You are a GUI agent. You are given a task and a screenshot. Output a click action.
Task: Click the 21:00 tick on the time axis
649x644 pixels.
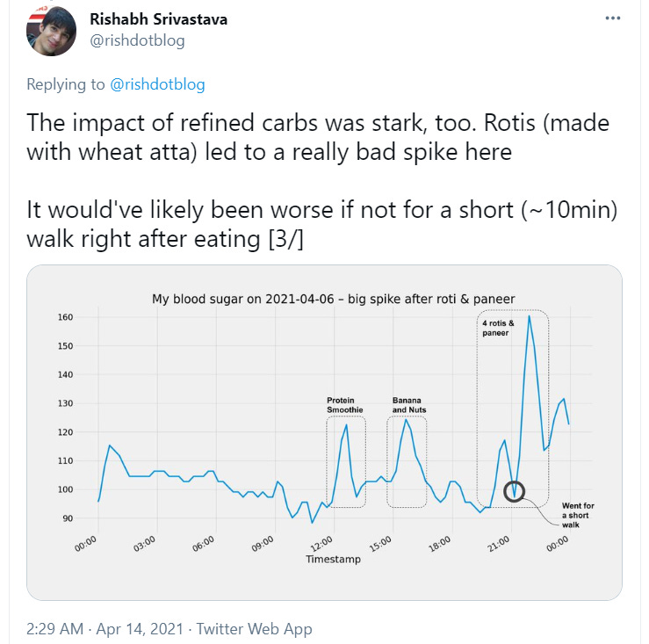click(x=498, y=544)
